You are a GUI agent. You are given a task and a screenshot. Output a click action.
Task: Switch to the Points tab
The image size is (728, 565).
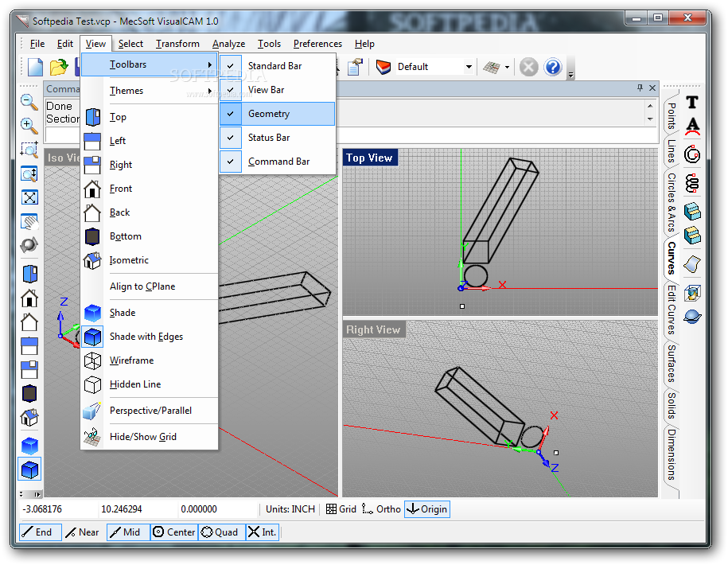(672, 115)
